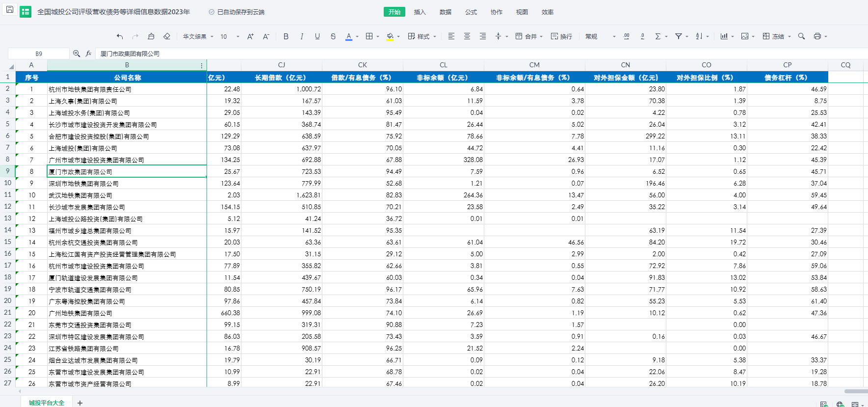Viewport: 868px width, 407px height.
Task: Switch to the 插入 tab
Action: click(420, 12)
